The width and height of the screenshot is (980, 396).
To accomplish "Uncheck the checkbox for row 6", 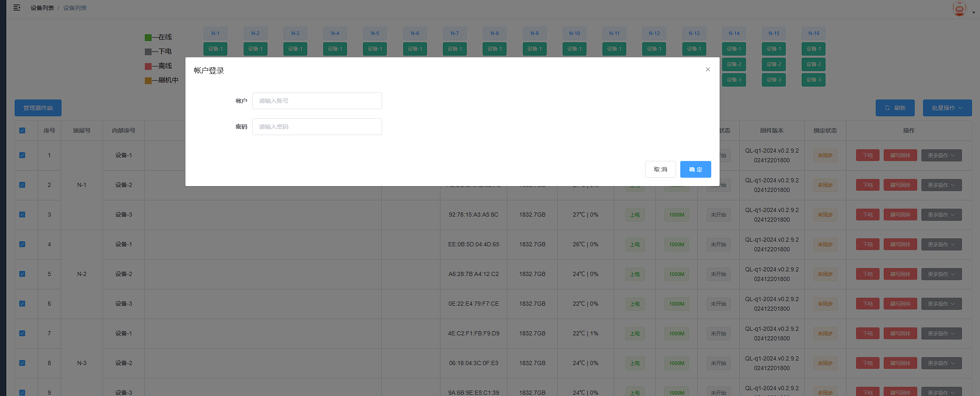I will (22, 304).
